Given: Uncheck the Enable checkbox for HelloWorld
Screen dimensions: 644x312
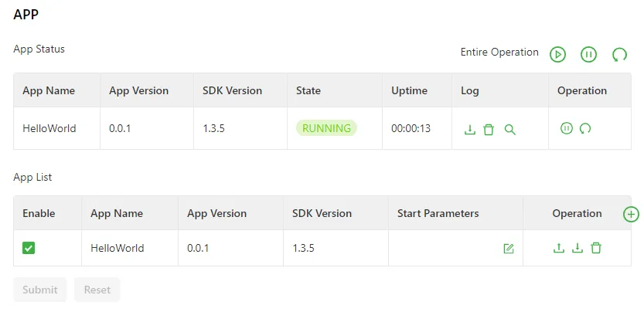Looking at the screenshot, I should 29,248.
